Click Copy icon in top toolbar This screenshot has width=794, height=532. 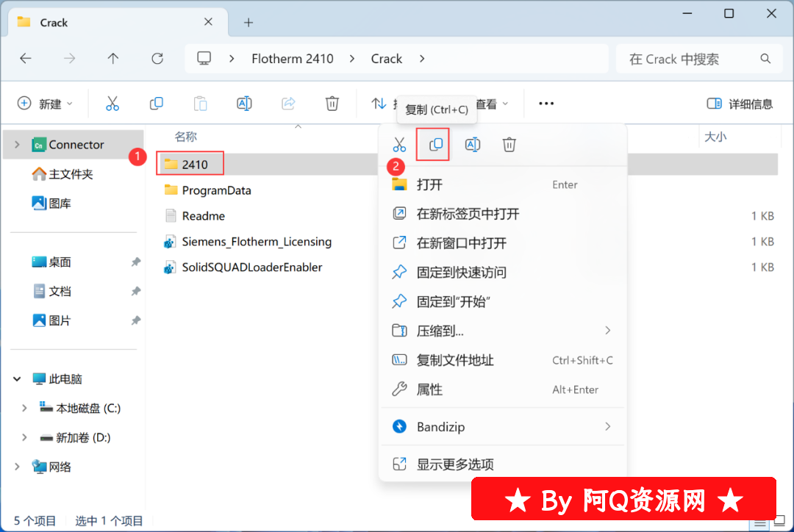(x=157, y=104)
